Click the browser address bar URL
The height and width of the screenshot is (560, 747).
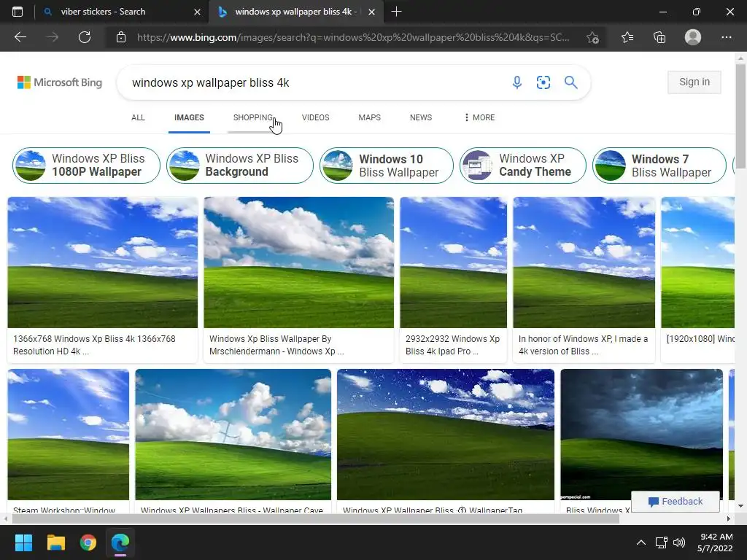353,37
